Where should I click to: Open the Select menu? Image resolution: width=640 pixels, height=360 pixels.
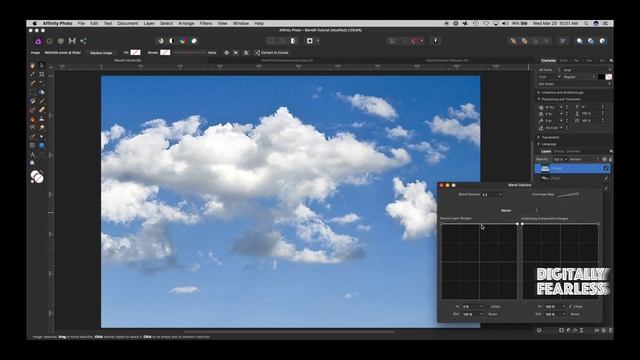166,24
